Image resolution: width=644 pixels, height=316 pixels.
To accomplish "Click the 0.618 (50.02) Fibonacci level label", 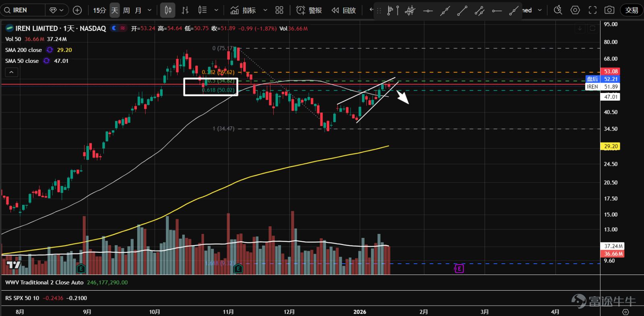I will (x=218, y=90).
